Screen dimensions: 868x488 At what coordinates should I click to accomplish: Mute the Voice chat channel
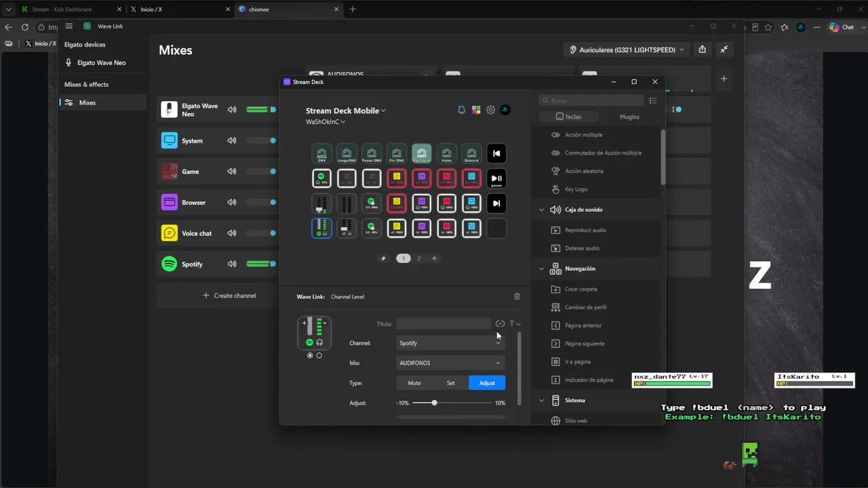pyautogui.click(x=232, y=233)
